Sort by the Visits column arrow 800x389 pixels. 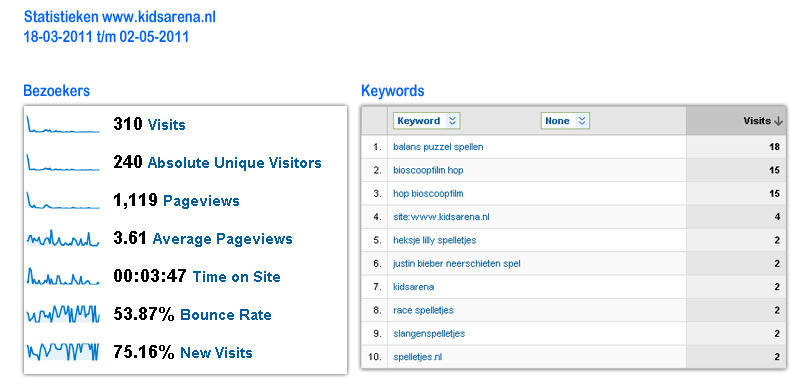(x=778, y=121)
